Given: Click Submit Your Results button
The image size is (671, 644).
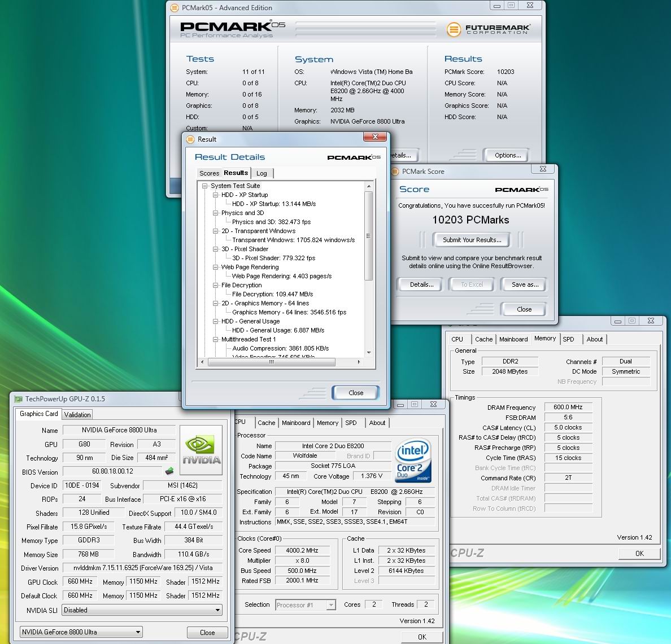Looking at the screenshot, I should point(472,240).
